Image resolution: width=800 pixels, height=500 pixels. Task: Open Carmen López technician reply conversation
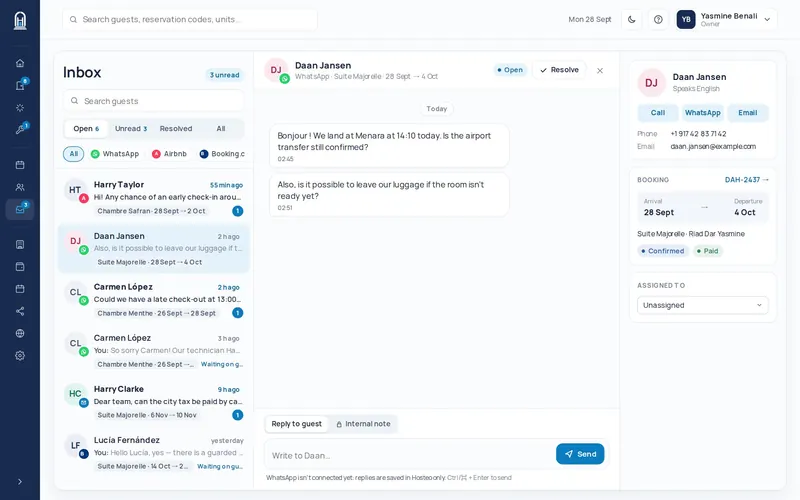point(154,351)
